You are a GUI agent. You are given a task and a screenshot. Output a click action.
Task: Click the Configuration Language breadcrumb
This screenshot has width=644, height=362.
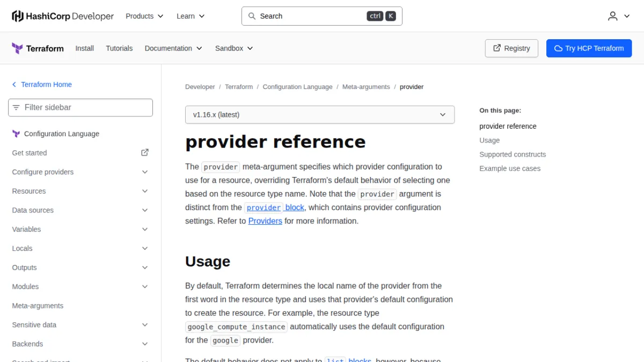point(297,87)
